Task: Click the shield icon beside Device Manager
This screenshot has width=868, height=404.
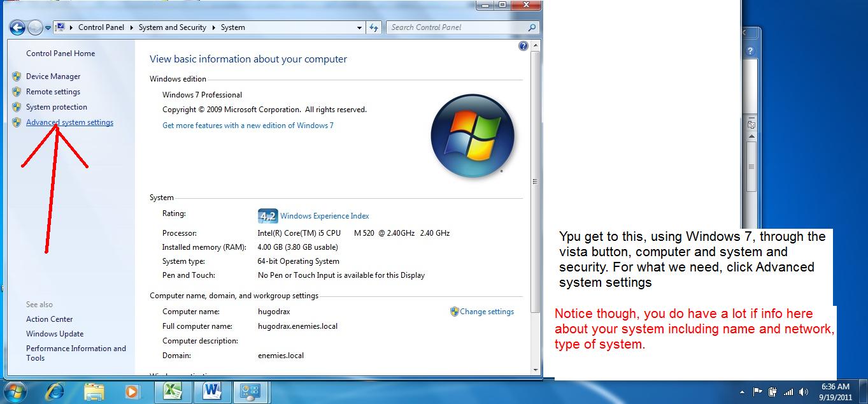Action: point(17,76)
